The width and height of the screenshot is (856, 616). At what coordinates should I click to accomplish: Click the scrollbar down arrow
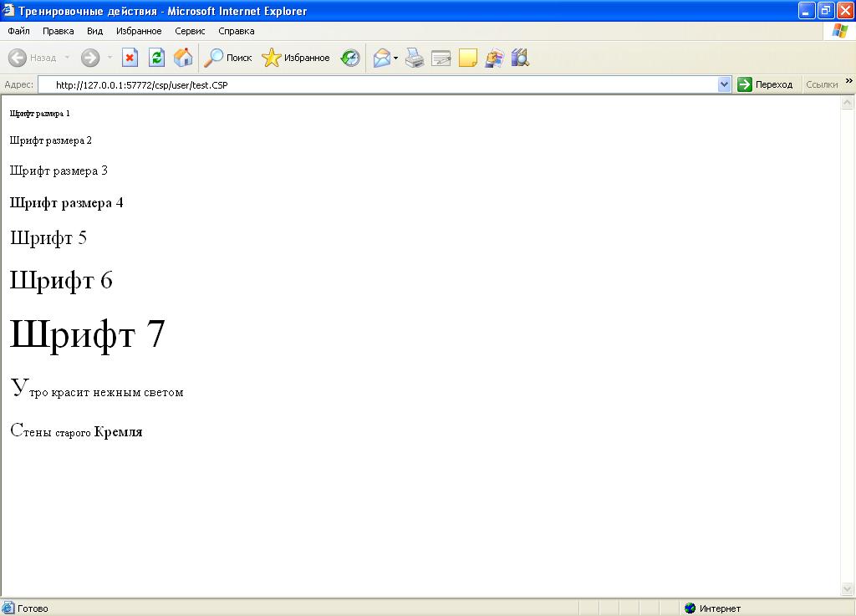click(848, 588)
